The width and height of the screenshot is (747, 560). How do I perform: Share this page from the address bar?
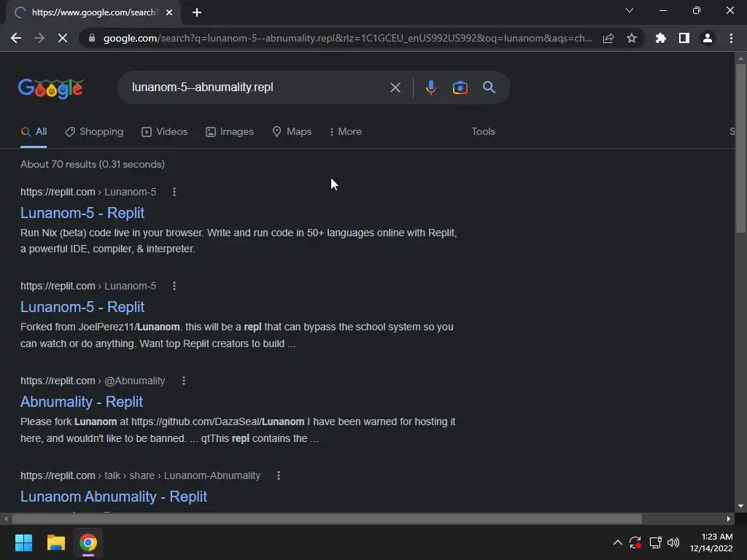click(x=608, y=38)
